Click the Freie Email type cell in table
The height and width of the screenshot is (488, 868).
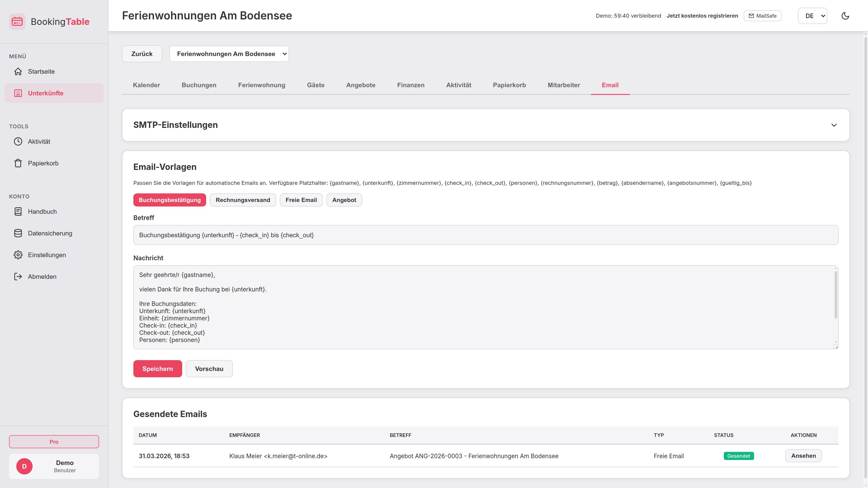click(669, 456)
